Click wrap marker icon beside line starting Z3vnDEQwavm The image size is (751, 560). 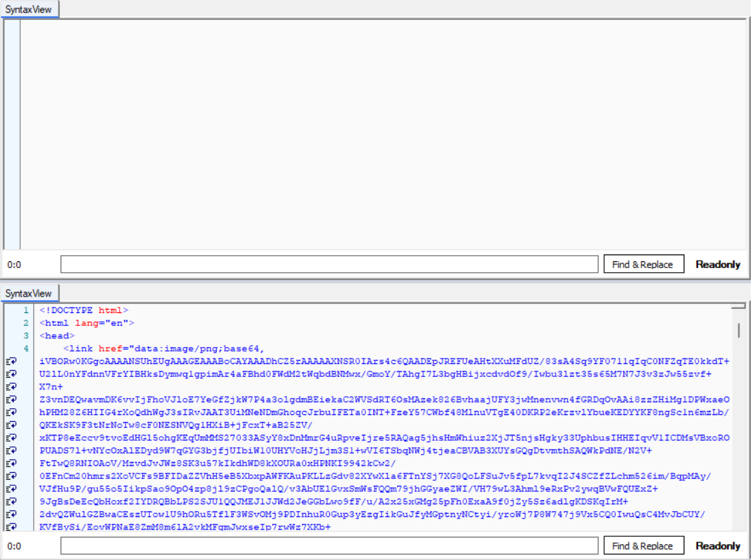point(11,399)
